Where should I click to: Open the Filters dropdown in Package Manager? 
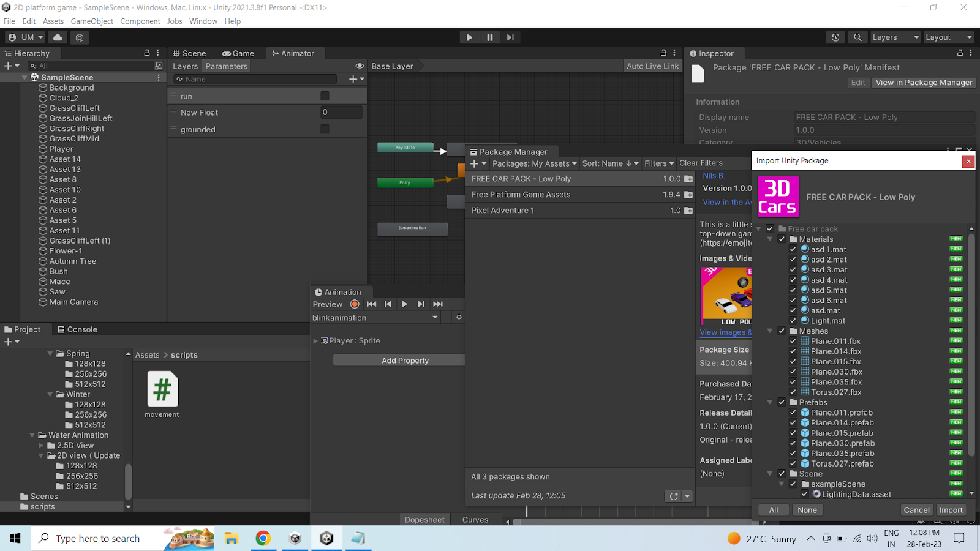pos(659,163)
